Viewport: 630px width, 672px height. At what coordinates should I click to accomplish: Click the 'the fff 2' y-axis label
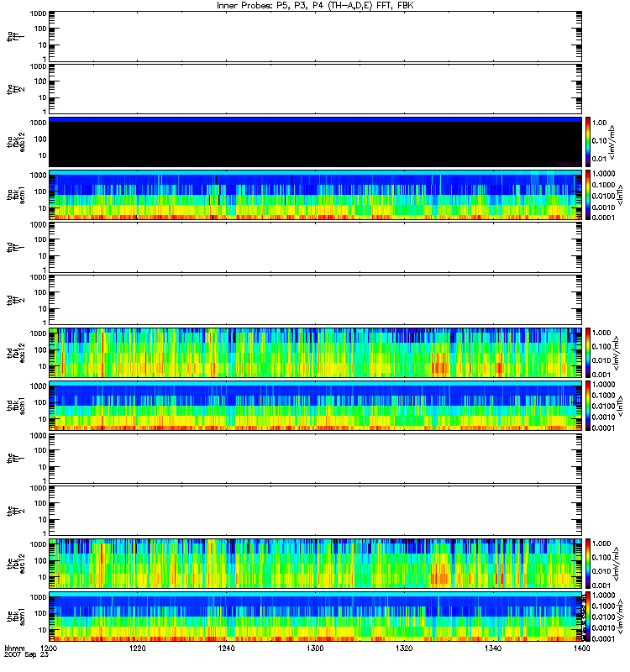16,511
